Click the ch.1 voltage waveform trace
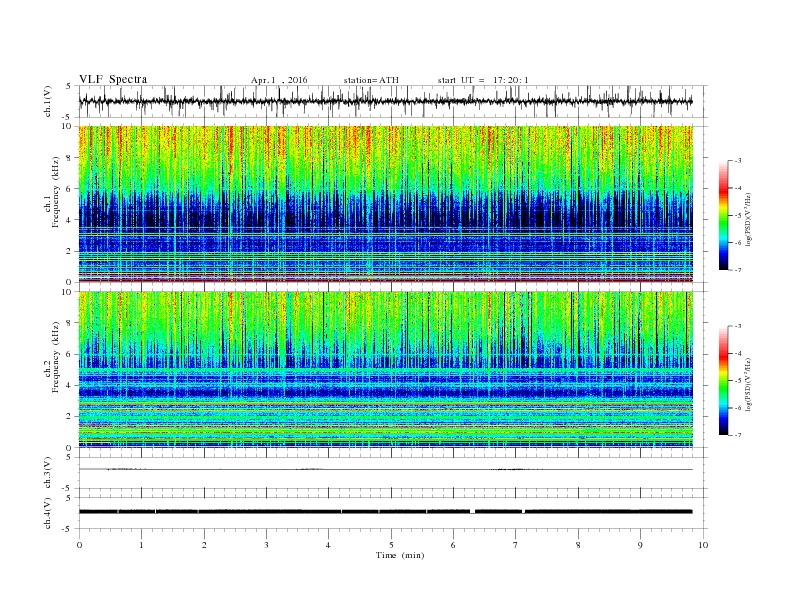792x612 pixels. (386, 101)
